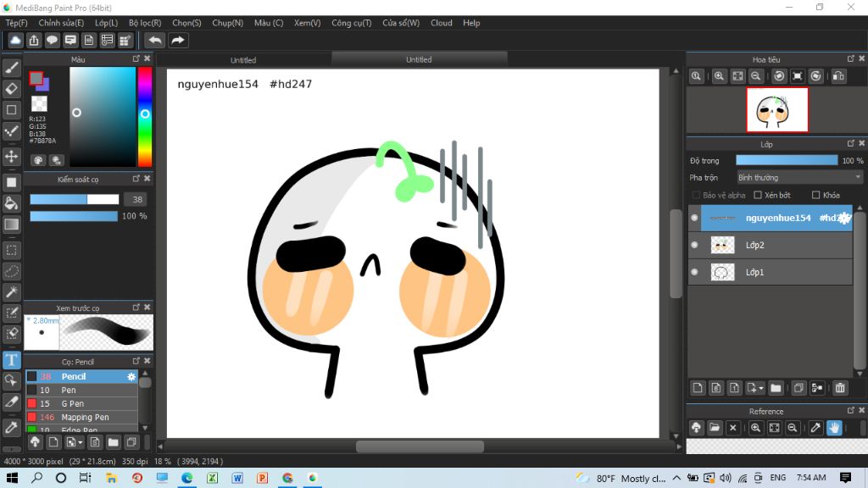Open the Bộ lọc(R) menu
868x488 pixels.
(145, 23)
